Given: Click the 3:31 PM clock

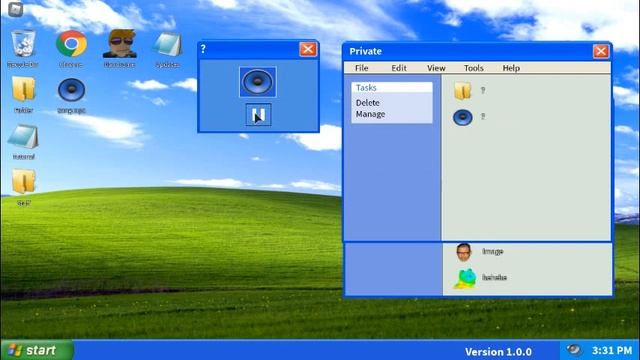Looking at the screenshot, I should [611, 351].
